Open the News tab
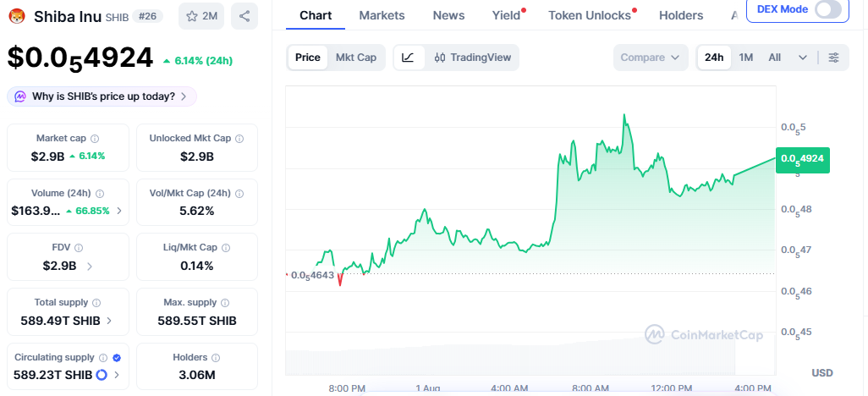Screen dimensions: 868x396 pyautogui.click(x=448, y=15)
